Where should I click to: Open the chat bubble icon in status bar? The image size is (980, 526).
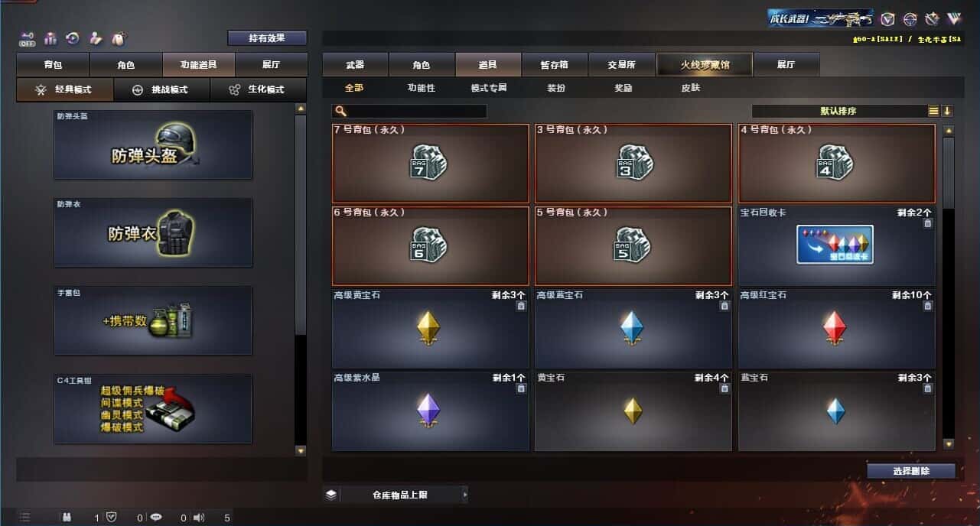click(157, 518)
